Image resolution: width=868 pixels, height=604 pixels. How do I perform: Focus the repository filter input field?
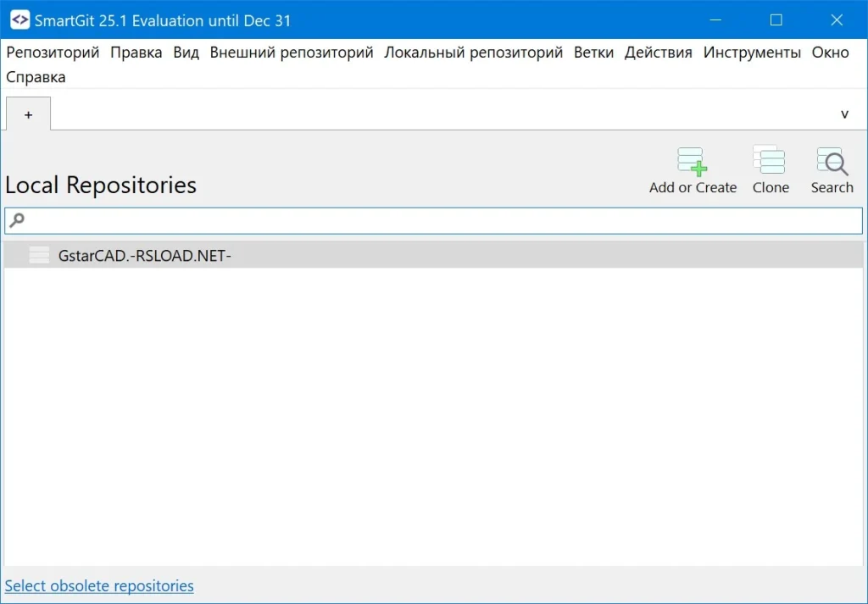click(x=441, y=220)
